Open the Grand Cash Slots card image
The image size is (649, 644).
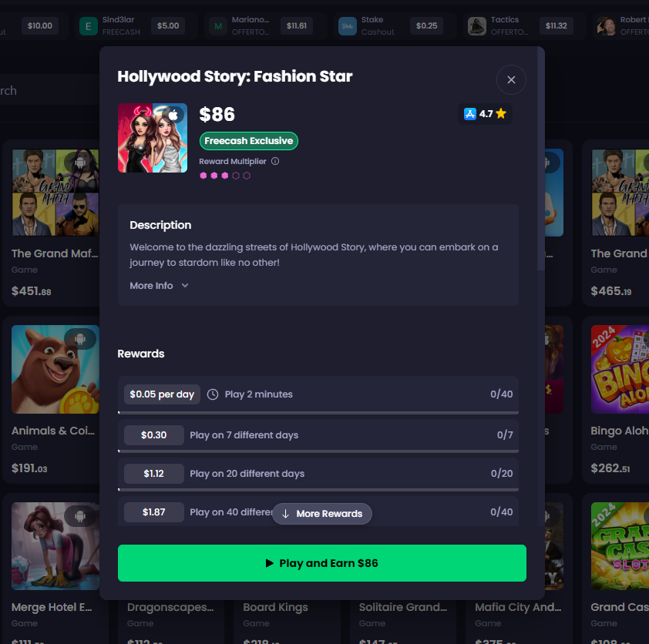pos(620,546)
